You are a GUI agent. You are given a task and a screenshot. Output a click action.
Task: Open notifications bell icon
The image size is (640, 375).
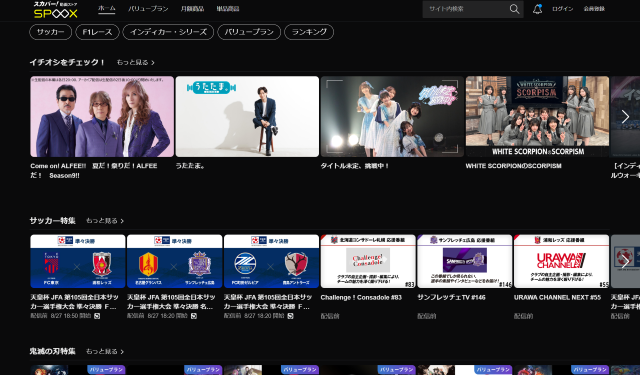click(538, 9)
